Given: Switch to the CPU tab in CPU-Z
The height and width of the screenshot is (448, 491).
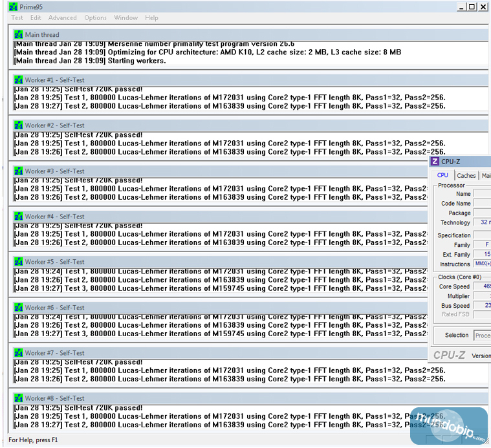Looking at the screenshot, I should [442, 175].
